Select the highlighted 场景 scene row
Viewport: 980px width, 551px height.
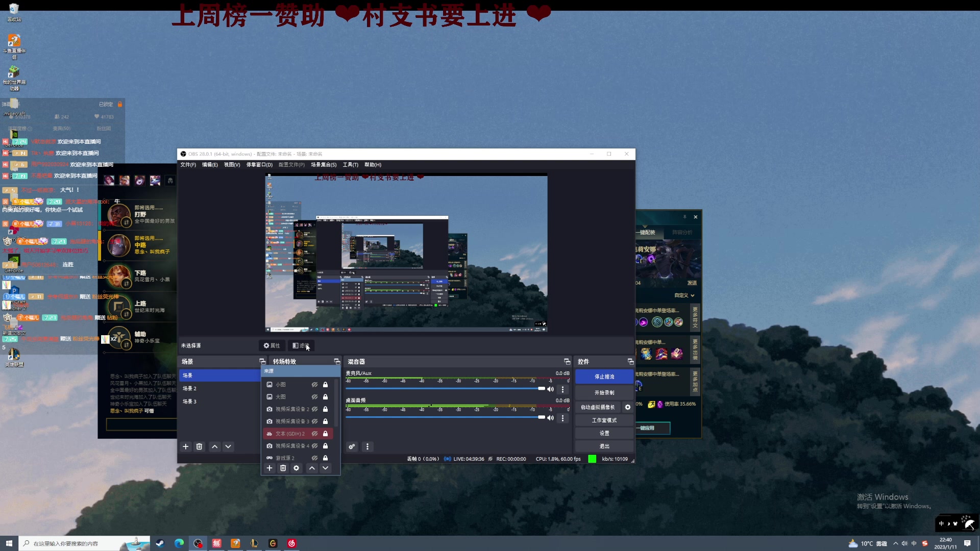pyautogui.click(x=219, y=375)
